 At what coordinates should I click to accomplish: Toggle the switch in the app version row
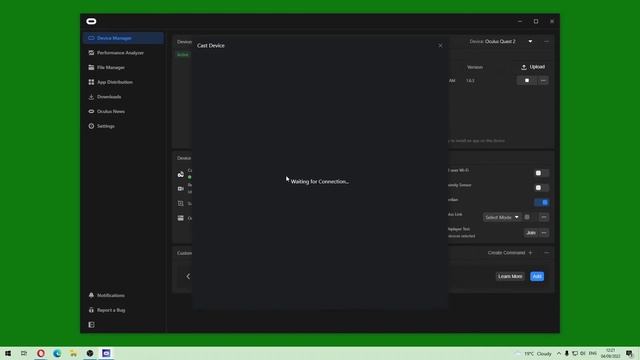(x=527, y=80)
